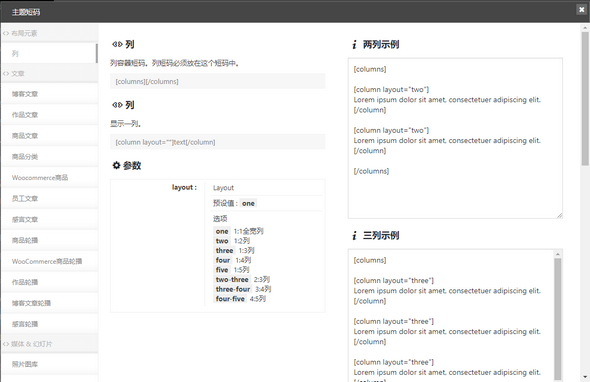This screenshot has height=382, width=590.
Task: Open the 员工文章 shortcode
Action: click(x=50, y=198)
